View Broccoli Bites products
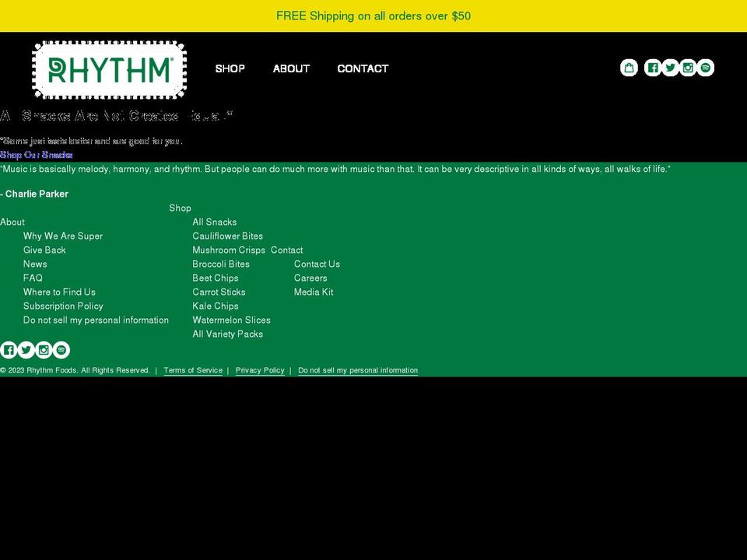747x560 pixels. 221,264
